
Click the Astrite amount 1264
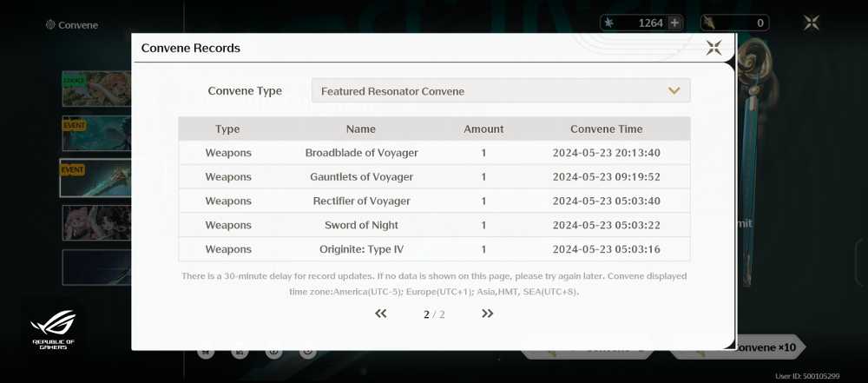pos(650,23)
